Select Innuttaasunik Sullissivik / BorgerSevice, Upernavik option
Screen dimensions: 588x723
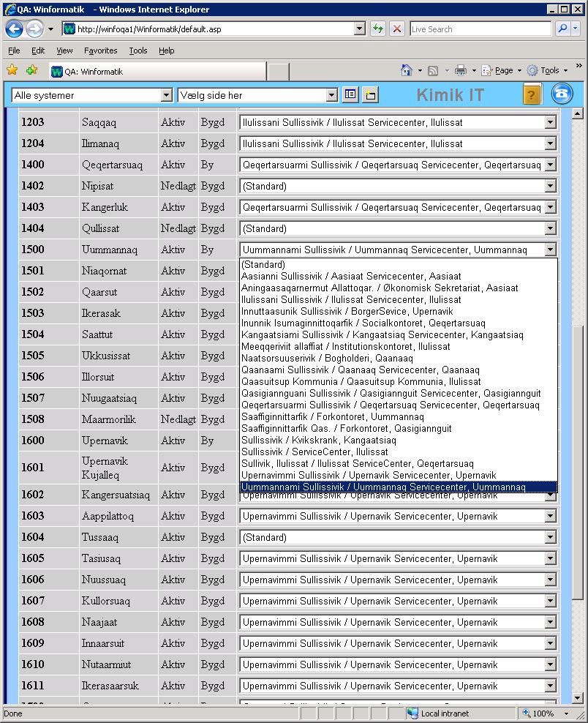(x=399, y=311)
